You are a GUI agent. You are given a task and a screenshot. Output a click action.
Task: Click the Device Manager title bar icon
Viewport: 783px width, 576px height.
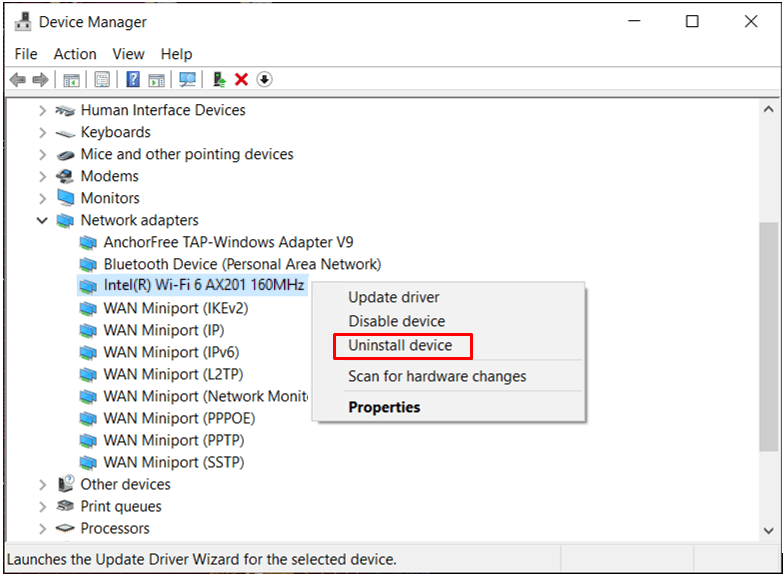[x=22, y=21]
